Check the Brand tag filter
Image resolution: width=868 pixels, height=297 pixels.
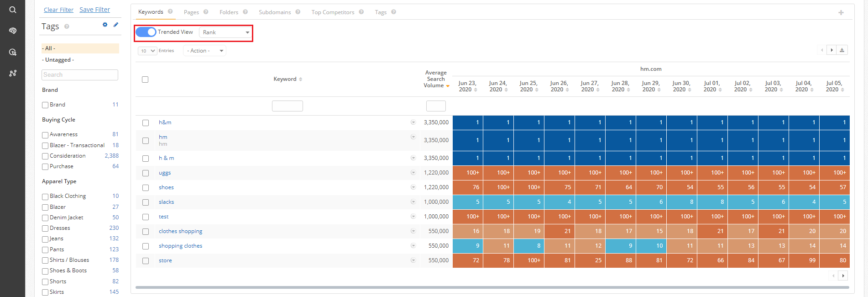(x=45, y=105)
